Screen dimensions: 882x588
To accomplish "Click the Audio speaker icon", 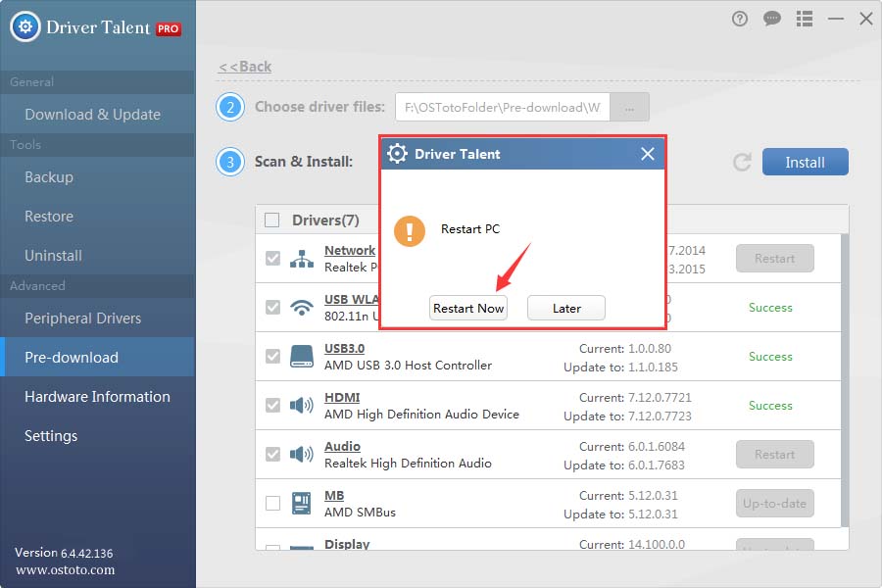I will tap(302, 454).
